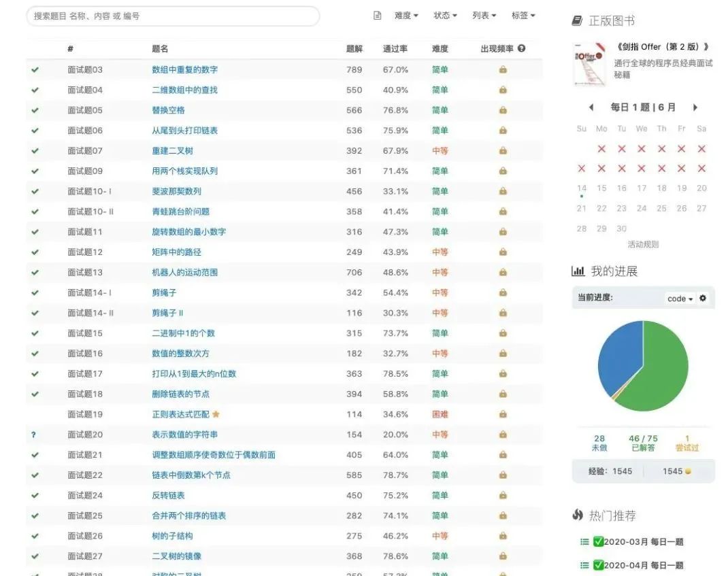
Task: Open the 列表 list dropdown
Action: tap(484, 16)
